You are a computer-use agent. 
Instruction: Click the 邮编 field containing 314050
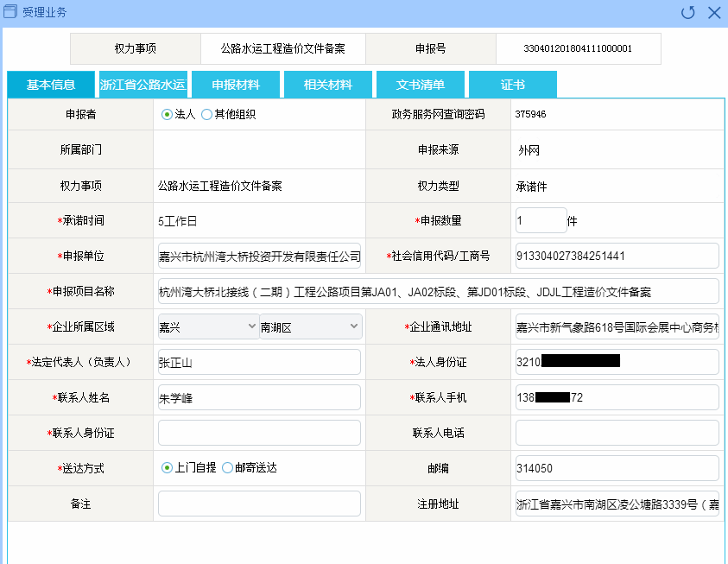[617, 468]
